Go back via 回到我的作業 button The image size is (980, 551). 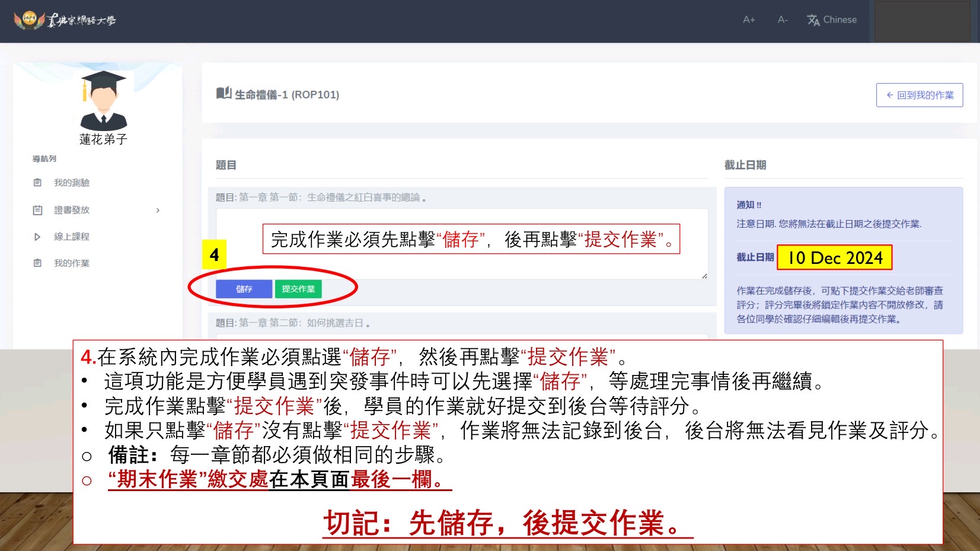click(919, 95)
